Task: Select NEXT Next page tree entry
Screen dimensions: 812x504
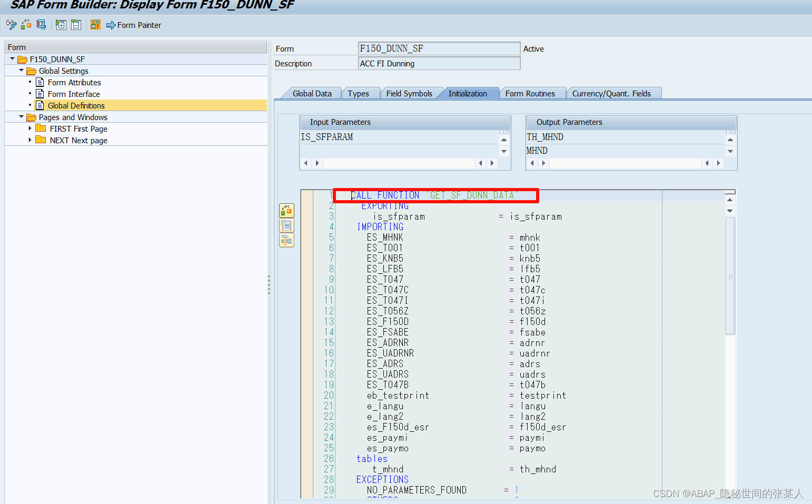Action: click(x=78, y=140)
